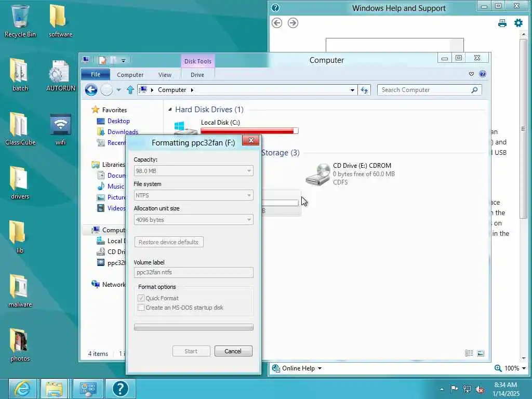Click the muted volume tray icon
The width and height of the screenshot is (532, 399).
(480, 389)
